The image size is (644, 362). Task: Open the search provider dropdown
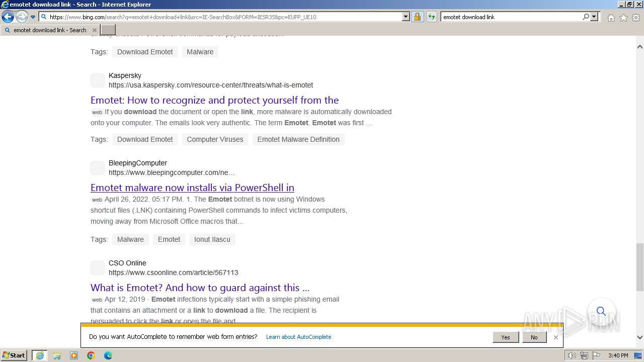tap(594, 17)
